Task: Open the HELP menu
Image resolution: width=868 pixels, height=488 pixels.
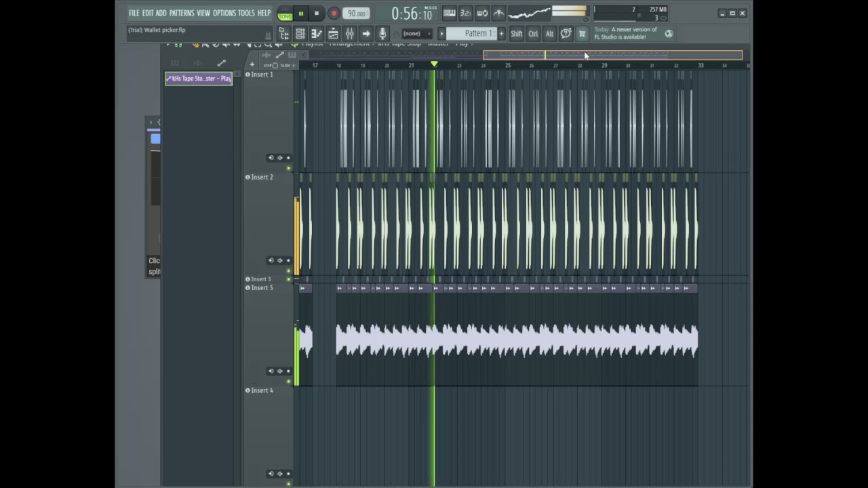Action: coord(264,13)
